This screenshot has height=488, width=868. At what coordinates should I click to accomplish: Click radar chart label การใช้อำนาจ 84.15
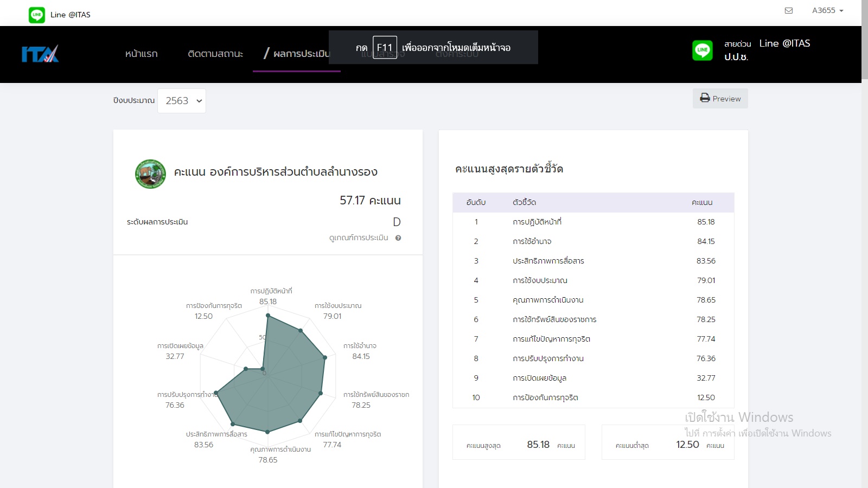[x=360, y=351]
